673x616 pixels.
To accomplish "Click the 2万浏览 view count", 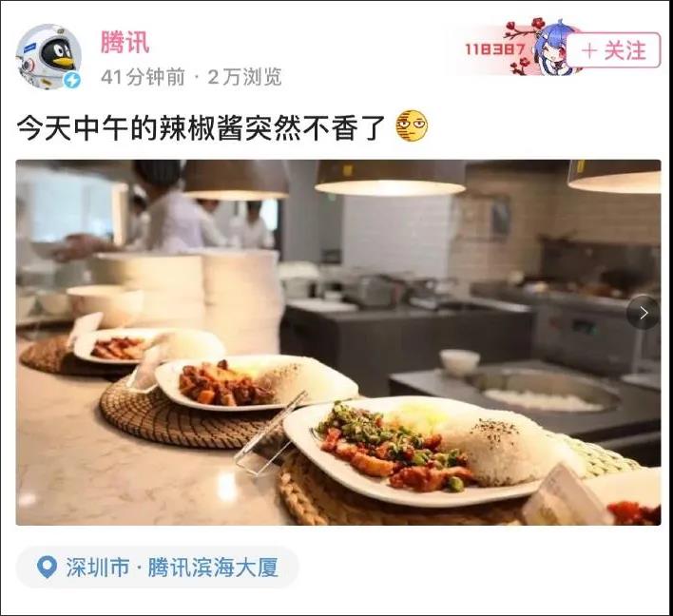I will (x=244, y=77).
